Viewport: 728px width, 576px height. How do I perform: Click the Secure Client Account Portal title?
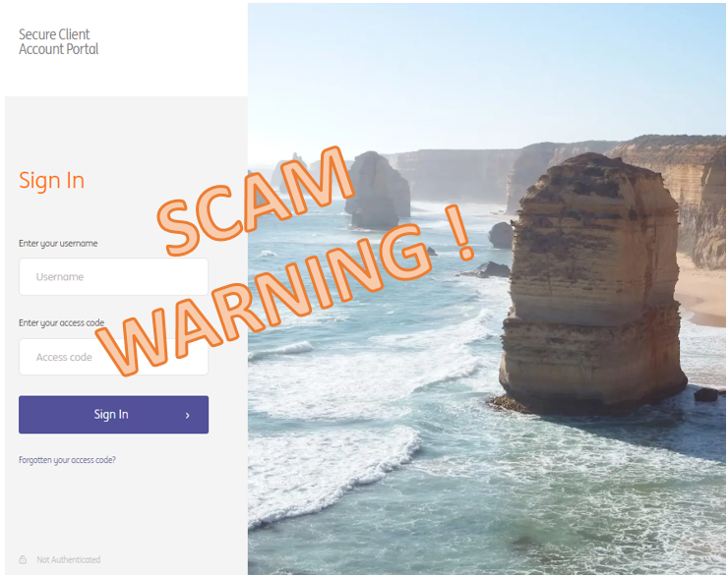click(58, 41)
